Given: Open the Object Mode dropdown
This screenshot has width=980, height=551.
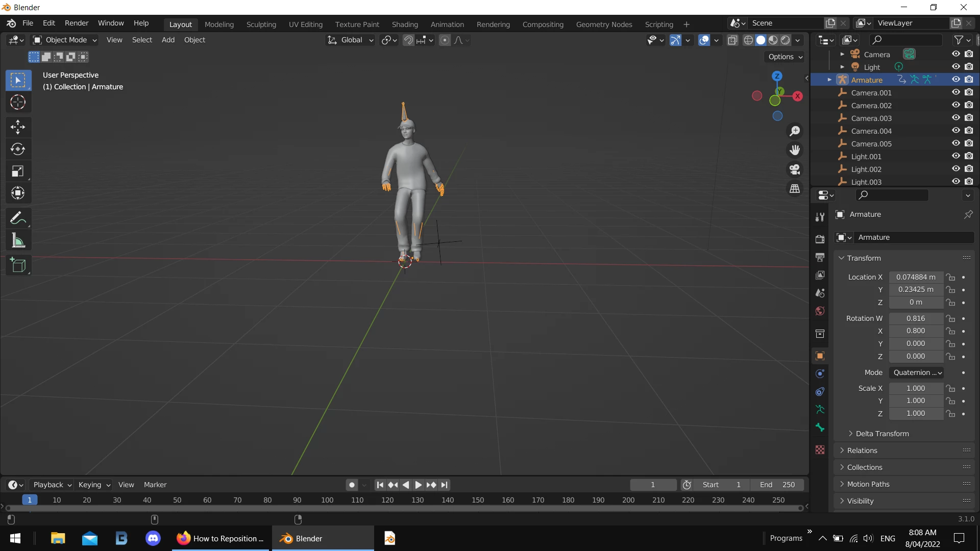Looking at the screenshot, I should click(x=65, y=40).
